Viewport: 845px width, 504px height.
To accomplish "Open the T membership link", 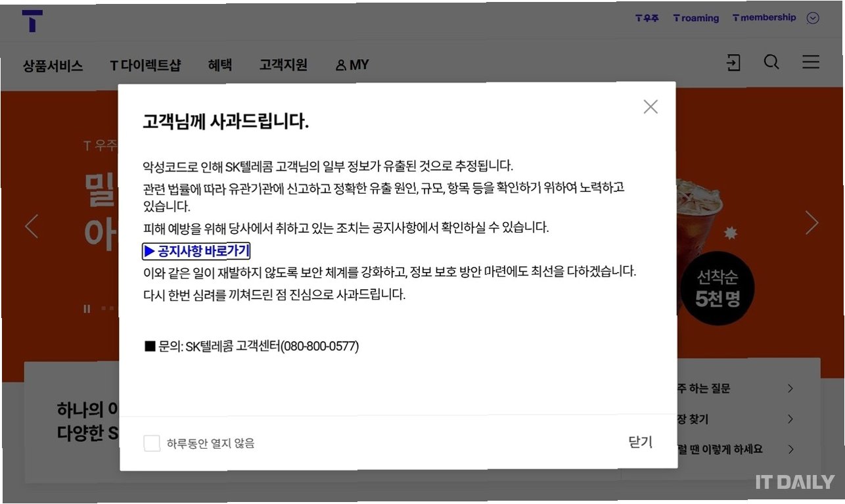I will point(764,18).
